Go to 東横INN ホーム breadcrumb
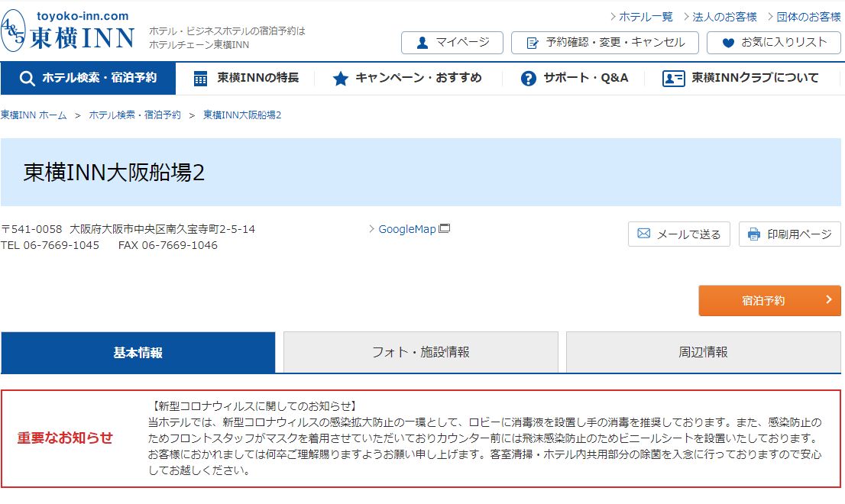Image resolution: width=845 pixels, height=504 pixels. pyautogui.click(x=34, y=115)
